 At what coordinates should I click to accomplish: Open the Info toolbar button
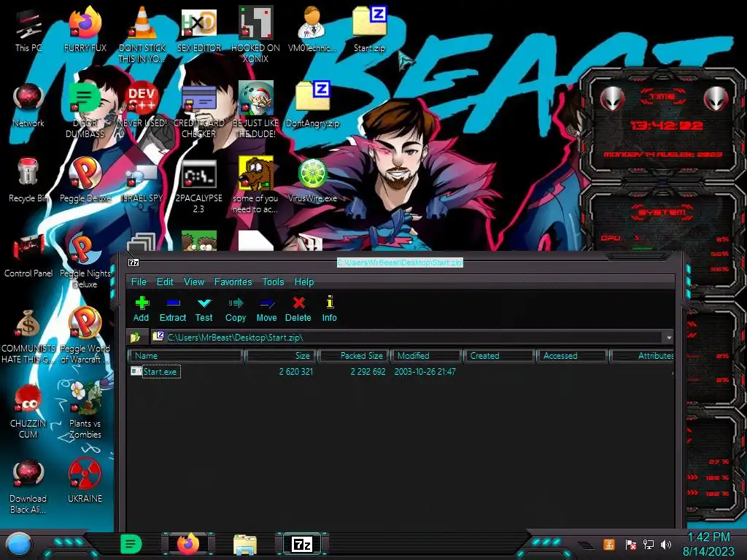(329, 309)
